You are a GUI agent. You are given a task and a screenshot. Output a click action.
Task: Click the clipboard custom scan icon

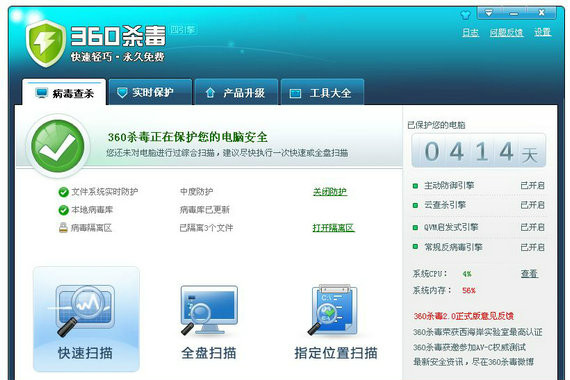333,309
